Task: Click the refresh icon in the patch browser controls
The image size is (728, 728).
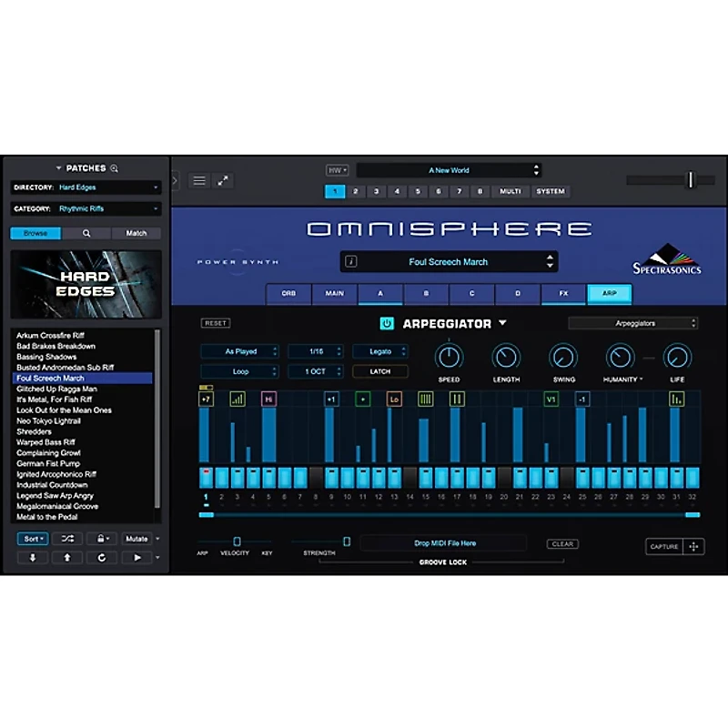Action: [x=102, y=557]
